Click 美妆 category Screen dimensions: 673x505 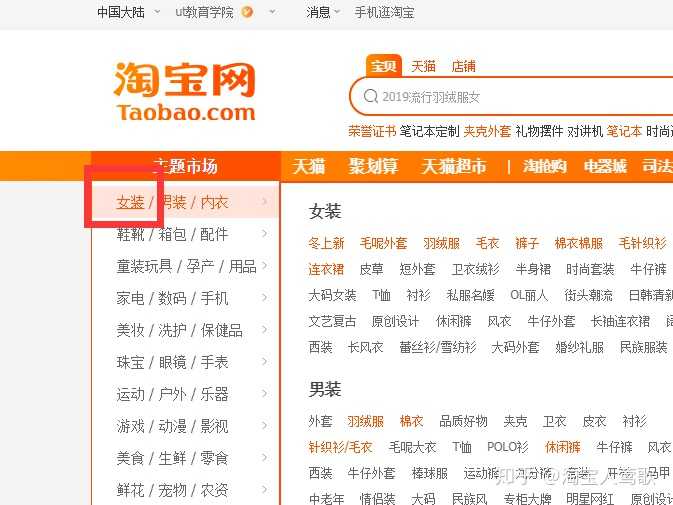pyautogui.click(x=130, y=330)
